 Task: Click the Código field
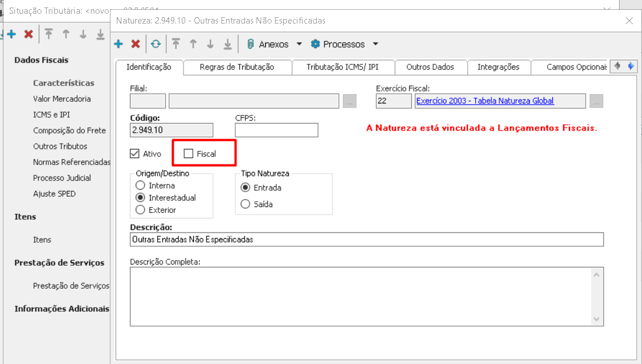tap(171, 130)
